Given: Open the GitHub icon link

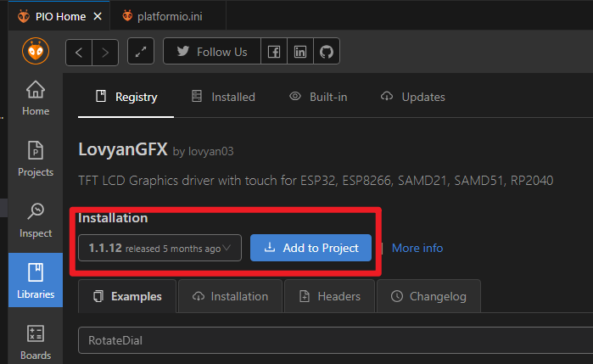Looking at the screenshot, I should point(327,51).
